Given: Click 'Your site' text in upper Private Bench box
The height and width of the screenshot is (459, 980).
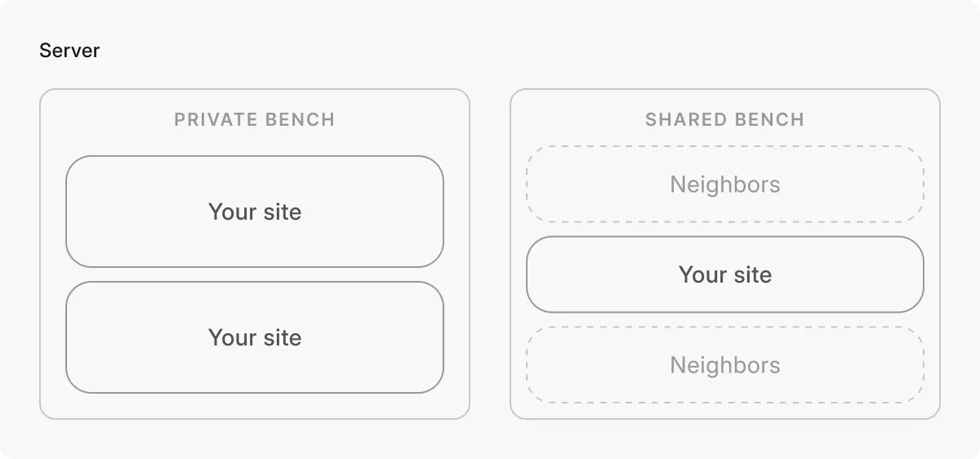Looking at the screenshot, I should click(255, 212).
